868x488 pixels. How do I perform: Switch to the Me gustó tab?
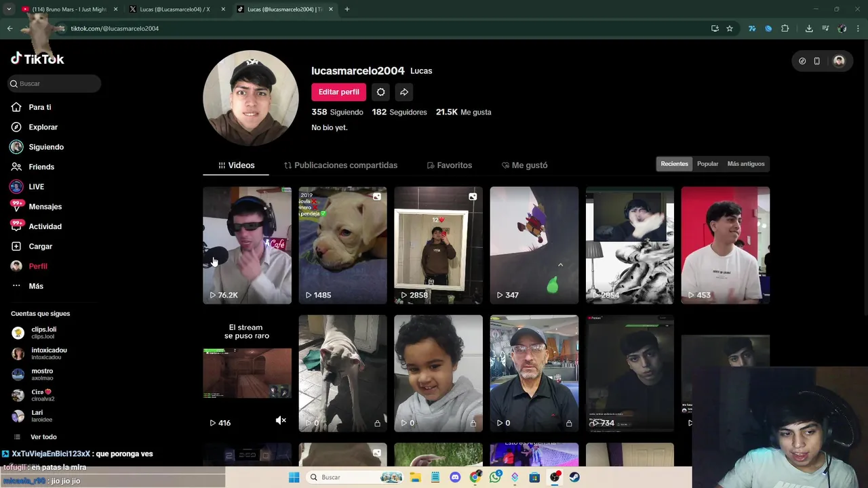coord(524,165)
